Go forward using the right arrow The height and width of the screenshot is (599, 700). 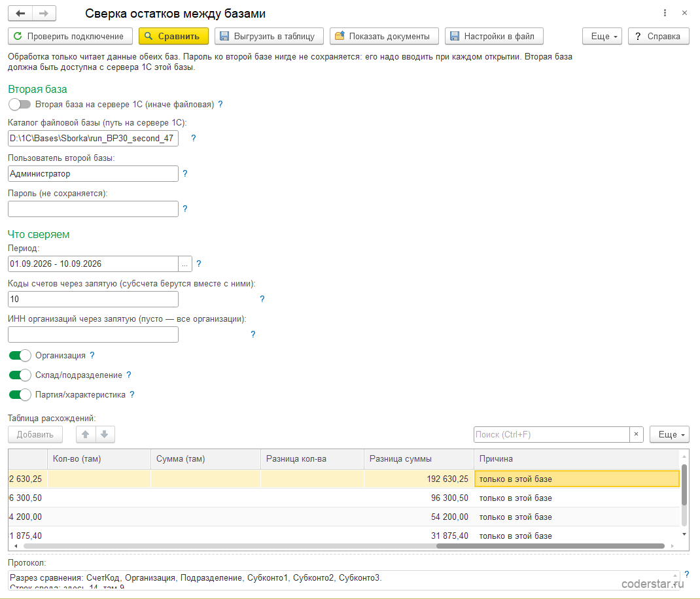pos(44,13)
